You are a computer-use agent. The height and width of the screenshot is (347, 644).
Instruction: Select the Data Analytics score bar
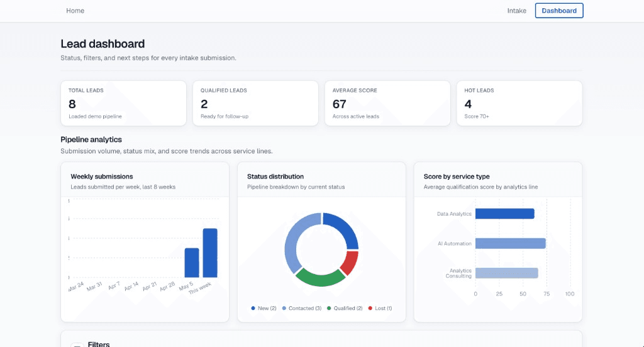(x=505, y=214)
